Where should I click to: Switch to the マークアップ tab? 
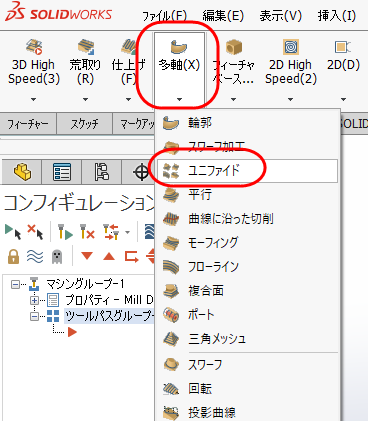pos(134,124)
